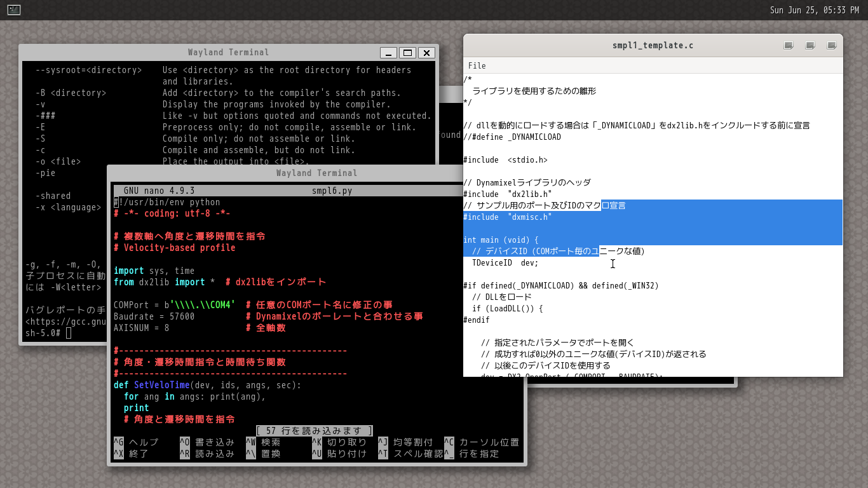The image size is (868, 488).
Task: Maximize the back Wayland Terminal window
Action: (x=407, y=53)
